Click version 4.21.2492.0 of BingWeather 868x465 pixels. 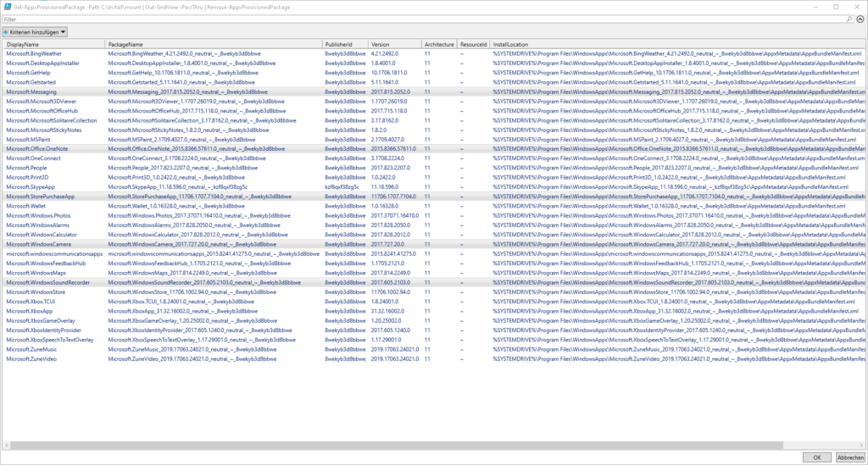tap(384, 53)
